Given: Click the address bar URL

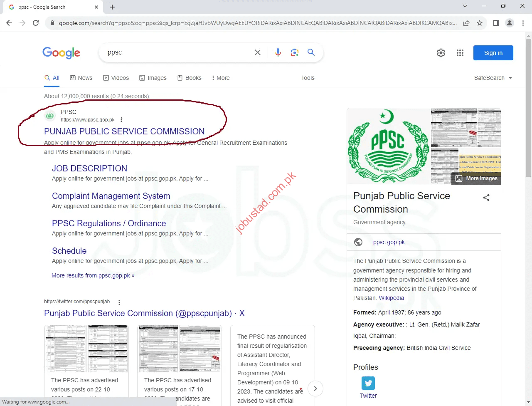Looking at the screenshot, I should pos(258,23).
